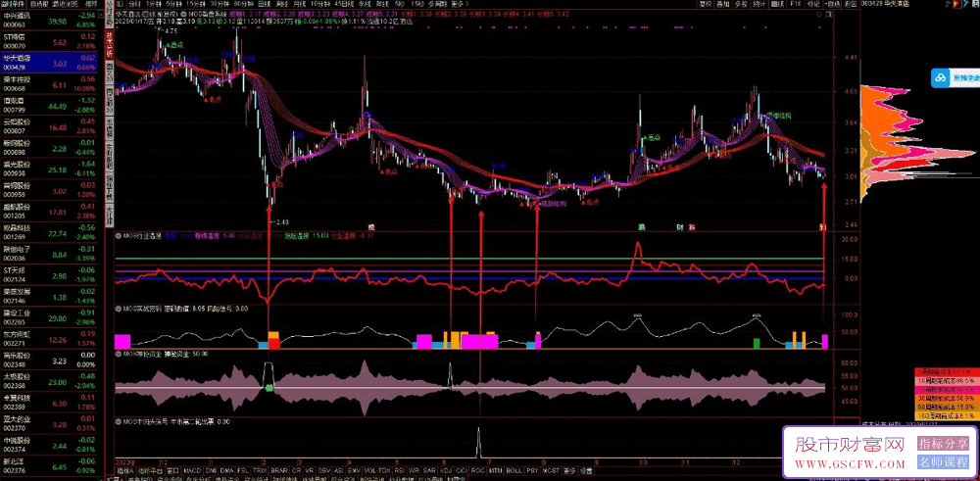Screen dimensions: 980x481
Task: Toggle the MOS神秘资金 indicator circle icon
Action: (119, 354)
